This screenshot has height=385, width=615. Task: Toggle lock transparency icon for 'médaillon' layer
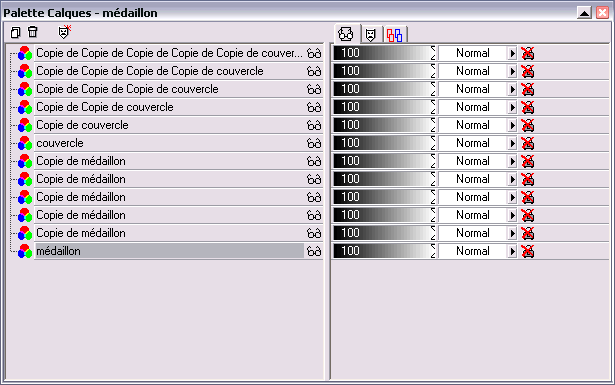click(x=528, y=251)
